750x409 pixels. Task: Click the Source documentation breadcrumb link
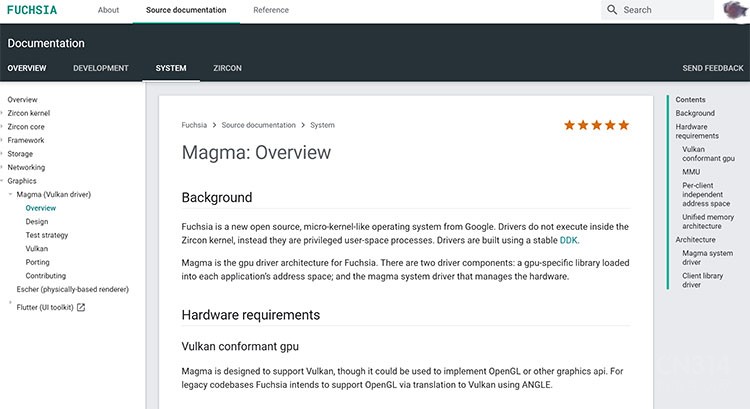coord(258,125)
